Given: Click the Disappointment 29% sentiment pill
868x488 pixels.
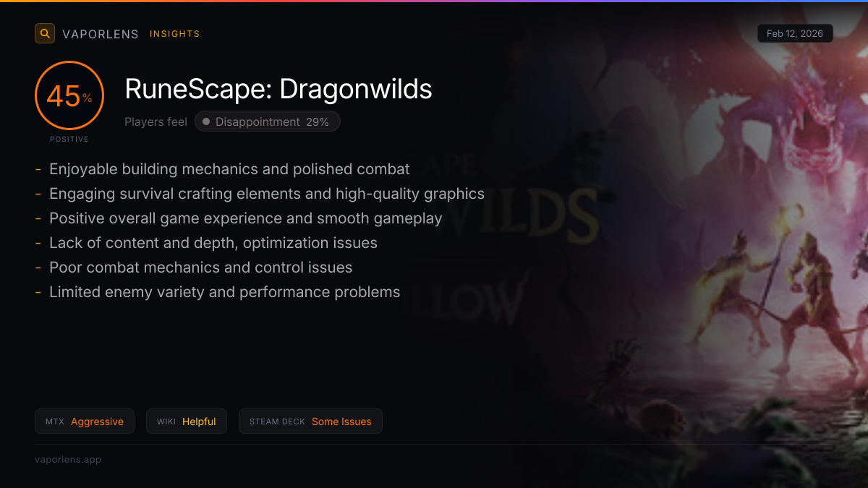Looking at the screenshot, I should click(268, 122).
